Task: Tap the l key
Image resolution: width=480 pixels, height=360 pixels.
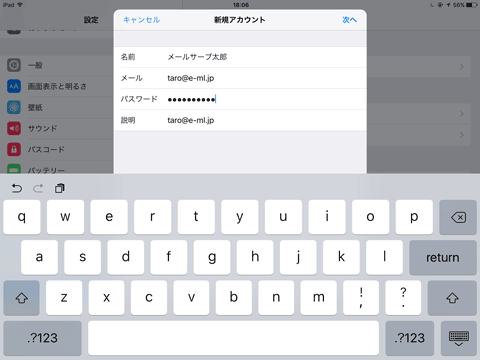Action: [384, 257]
